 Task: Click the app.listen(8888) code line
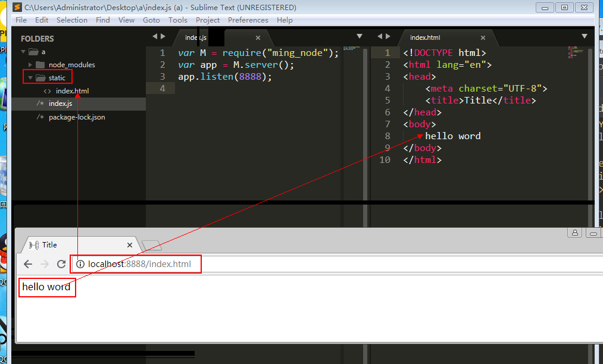point(224,77)
